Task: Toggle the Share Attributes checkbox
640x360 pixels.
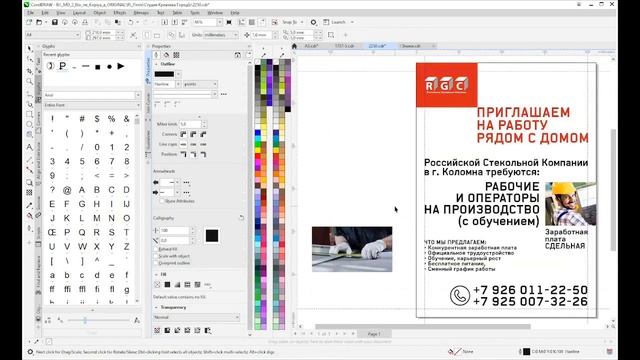Action: pos(162,201)
